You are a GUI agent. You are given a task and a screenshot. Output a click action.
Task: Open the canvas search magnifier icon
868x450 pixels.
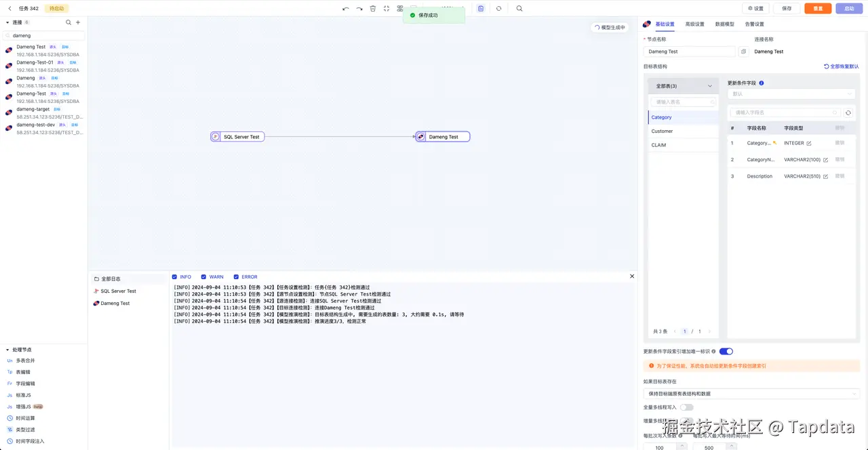coord(519,9)
